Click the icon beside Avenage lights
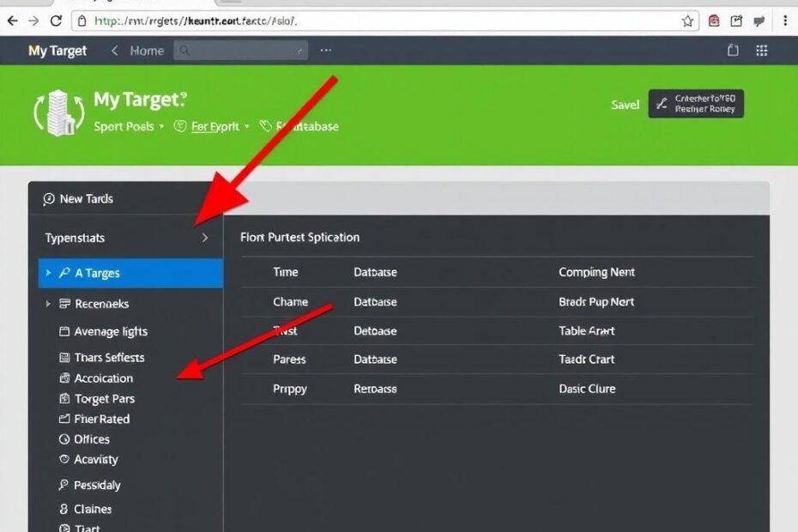Screen dimensions: 798x532 (x=64, y=331)
